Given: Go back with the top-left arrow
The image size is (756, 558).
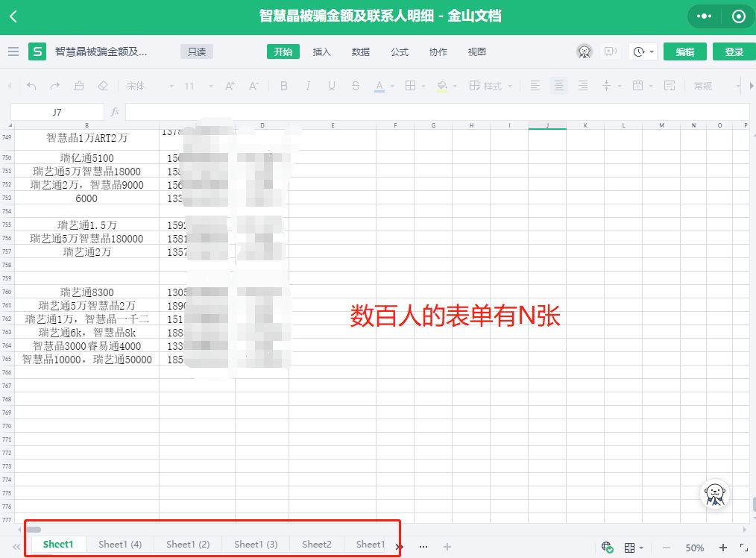Looking at the screenshot, I should 13,16.
